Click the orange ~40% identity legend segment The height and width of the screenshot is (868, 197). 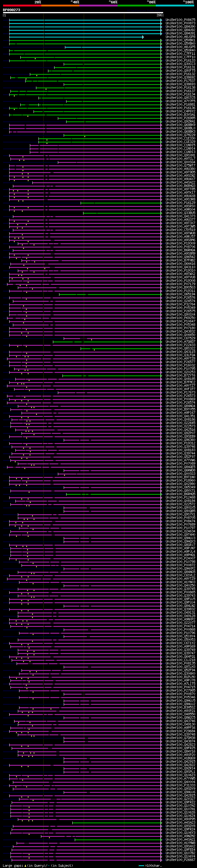(x=60, y=6)
